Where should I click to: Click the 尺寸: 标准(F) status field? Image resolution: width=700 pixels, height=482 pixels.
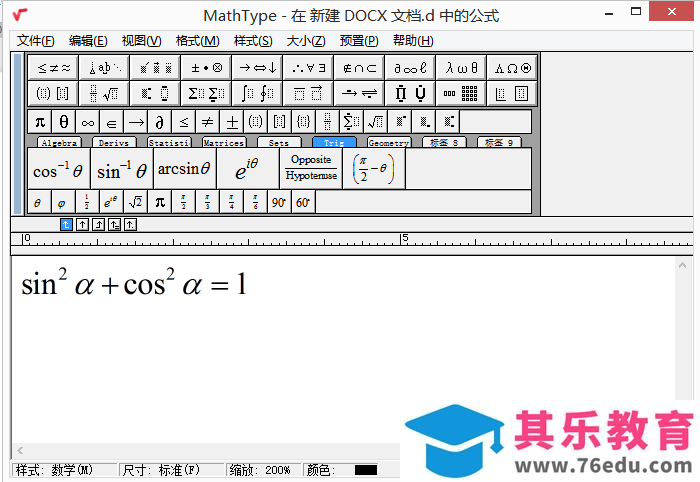pos(172,470)
